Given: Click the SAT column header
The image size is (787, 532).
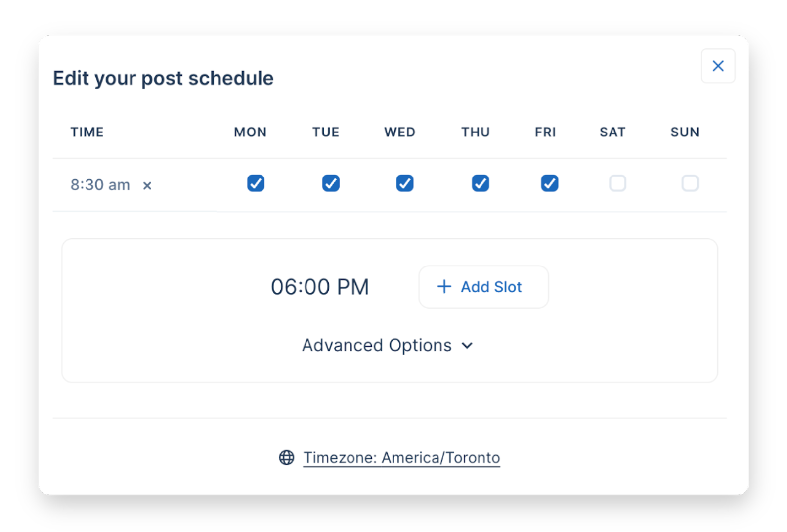Looking at the screenshot, I should (x=612, y=132).
